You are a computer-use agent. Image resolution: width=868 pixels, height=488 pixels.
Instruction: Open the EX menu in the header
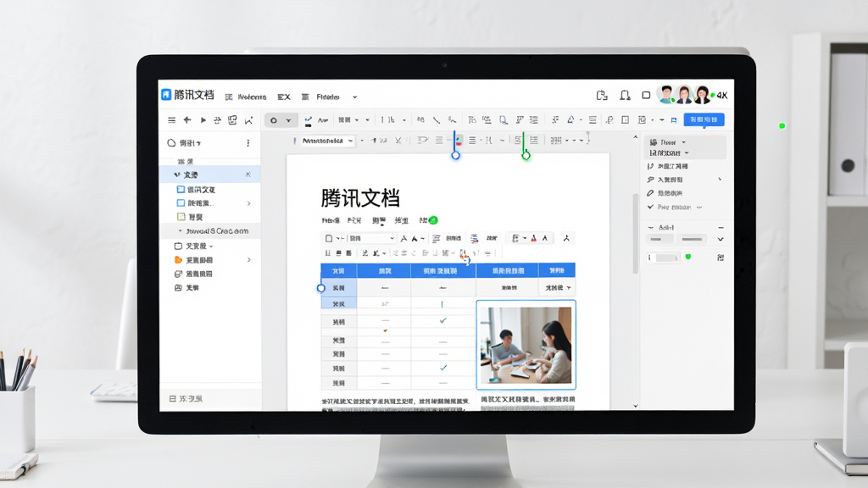284,97
